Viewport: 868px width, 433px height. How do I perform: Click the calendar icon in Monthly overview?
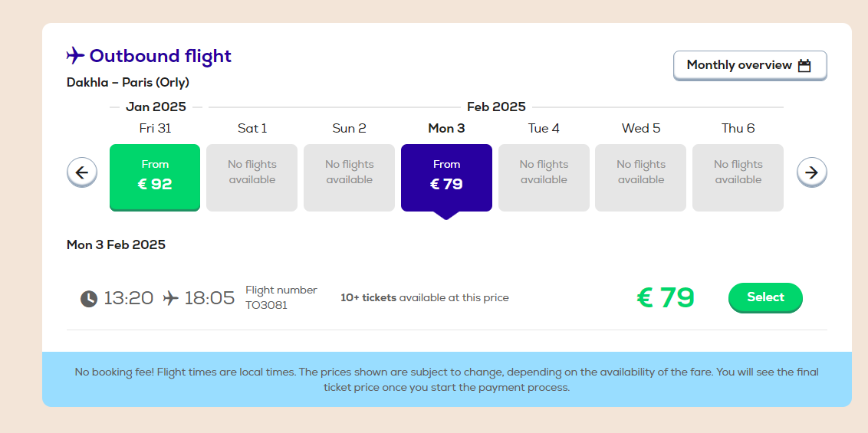pyautogui.click(x=804, y=65)
